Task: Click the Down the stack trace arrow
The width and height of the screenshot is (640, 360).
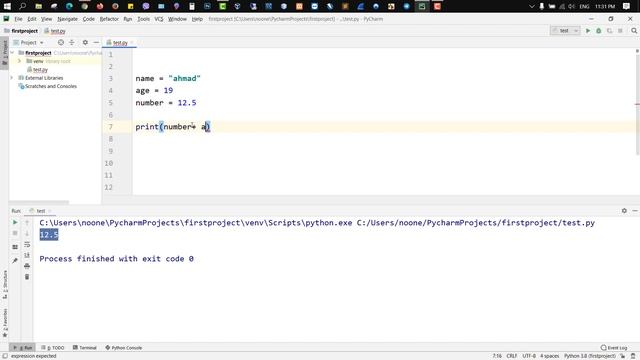Action: [x=27, y=233]
